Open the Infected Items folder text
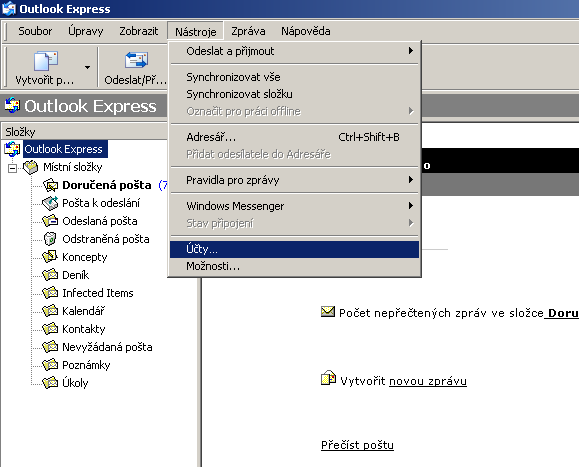579x467 pixels. [98, 293]
